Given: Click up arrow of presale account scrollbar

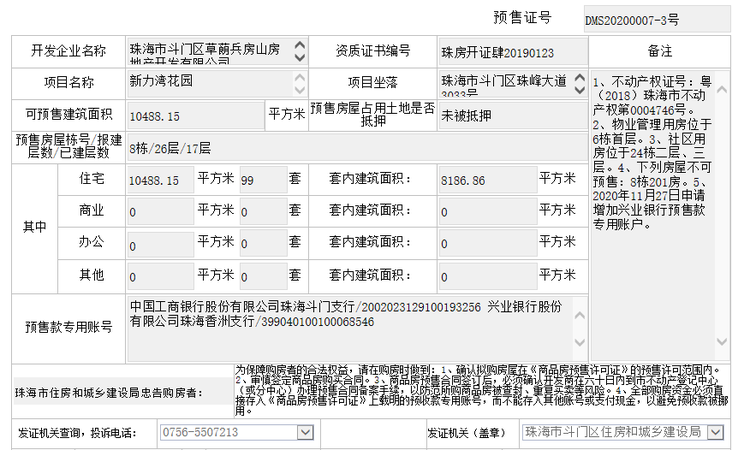Looking at the screenshot, I should click(x=580, y=316).
